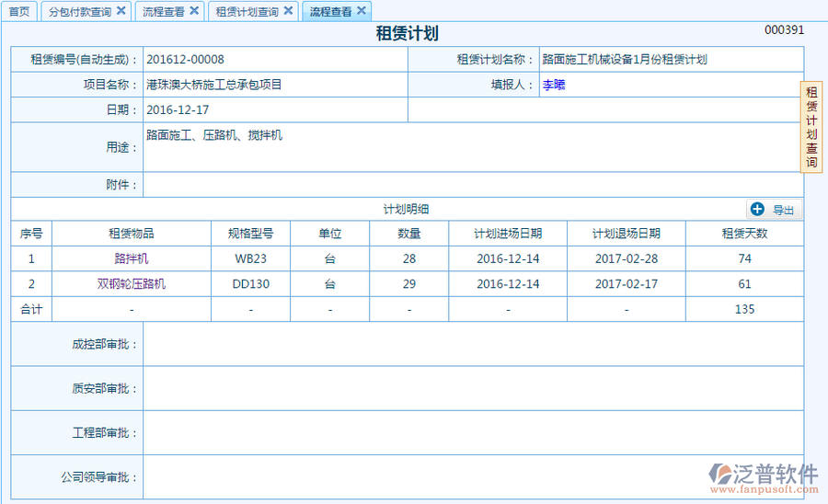Close the 分包付款查询 tab
This screenshot has height=504, width=828.
[121, 10]
